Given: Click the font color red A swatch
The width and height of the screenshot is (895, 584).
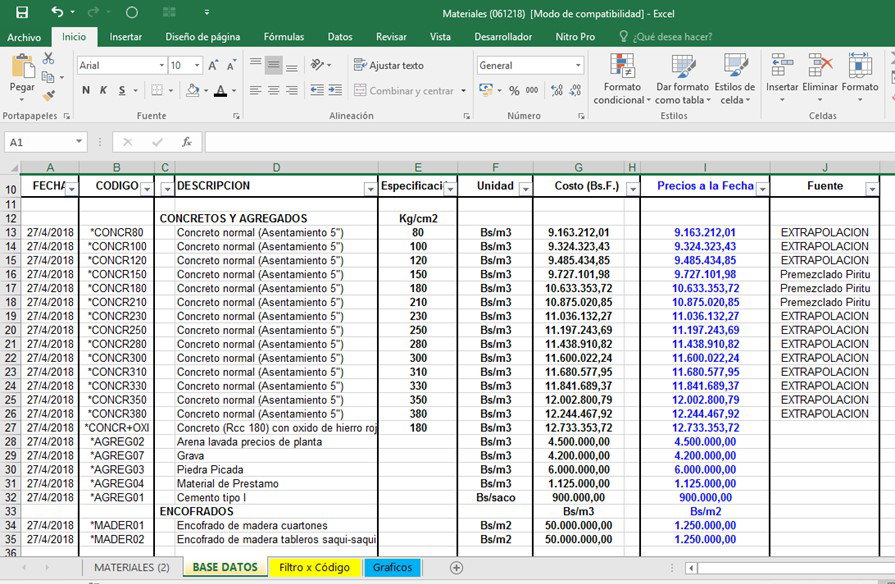Looking at the screenshot, I should (220, 90).
